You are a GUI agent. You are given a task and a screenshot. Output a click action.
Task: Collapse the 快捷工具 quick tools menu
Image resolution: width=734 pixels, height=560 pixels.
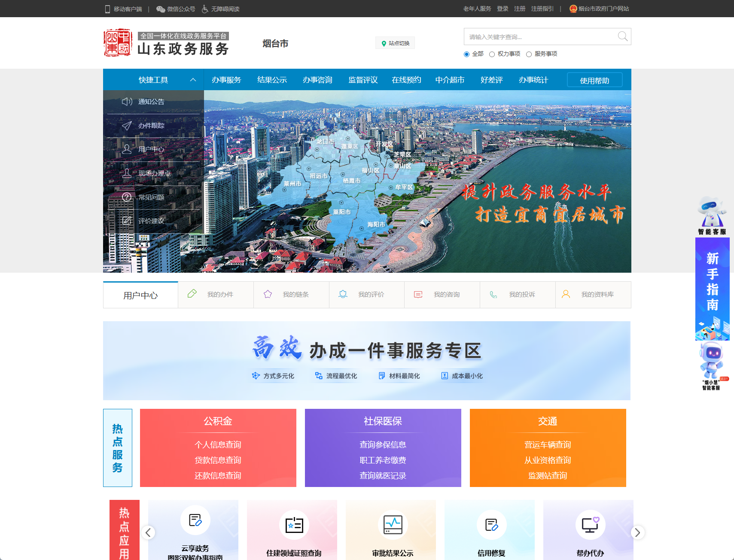193,80
